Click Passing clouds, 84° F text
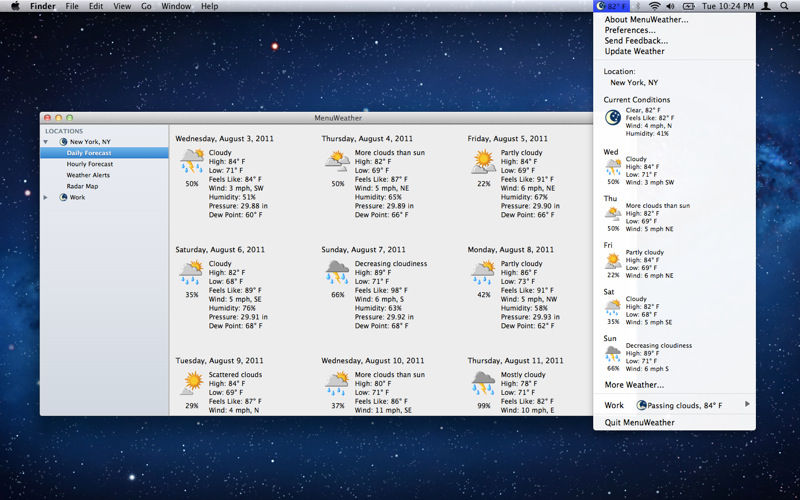 tap(685, 406)
